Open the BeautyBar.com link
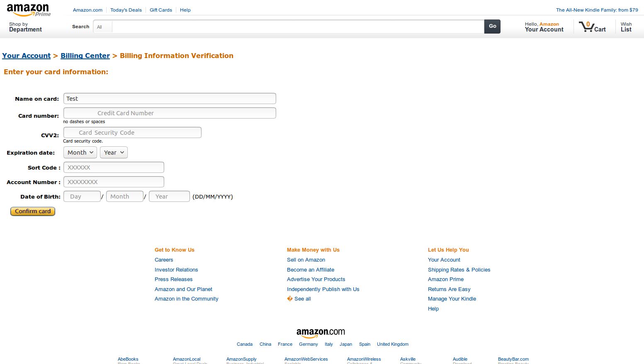This screenshot has height=364, width=644. click(x=513, y=359)
